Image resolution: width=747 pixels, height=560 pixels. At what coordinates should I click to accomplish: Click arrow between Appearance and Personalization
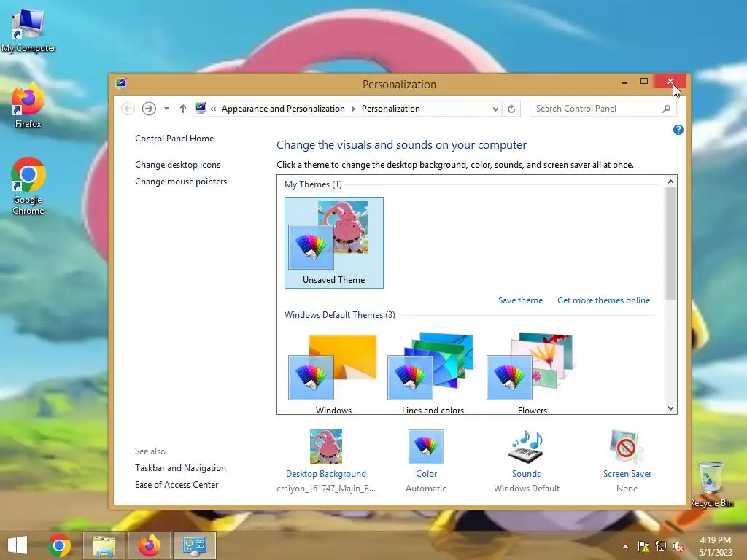pos(354,109)
